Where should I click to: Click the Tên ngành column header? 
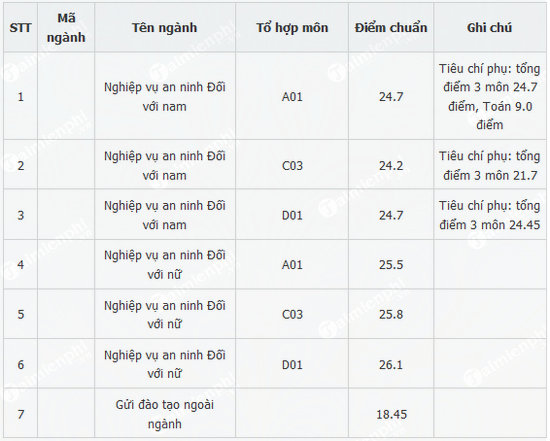tap(165, 27)
